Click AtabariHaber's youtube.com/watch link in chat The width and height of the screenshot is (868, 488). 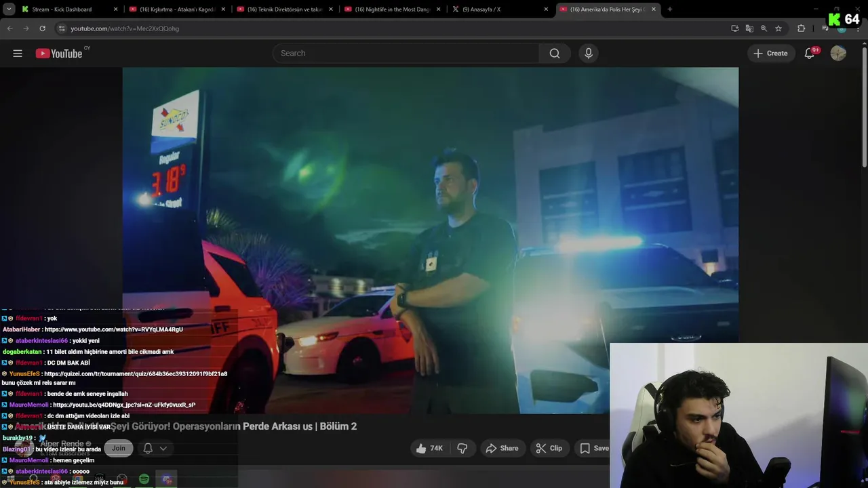coord(114,329)
